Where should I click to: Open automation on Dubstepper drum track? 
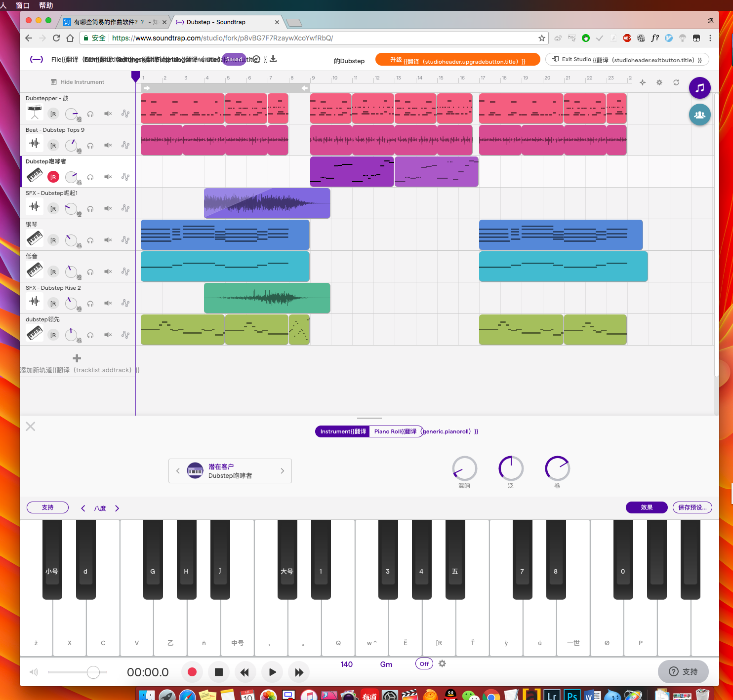[x=125, y=114]
